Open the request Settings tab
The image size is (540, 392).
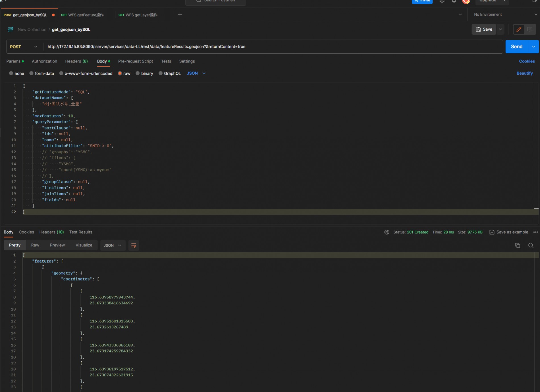tap(187, 61)
